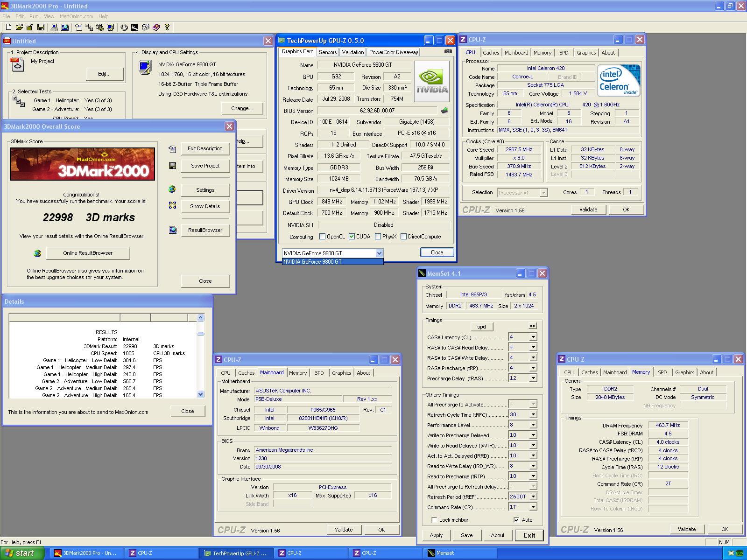
Task: Click the GPU-Z camera screenshot icon
Action: (448, 51)
